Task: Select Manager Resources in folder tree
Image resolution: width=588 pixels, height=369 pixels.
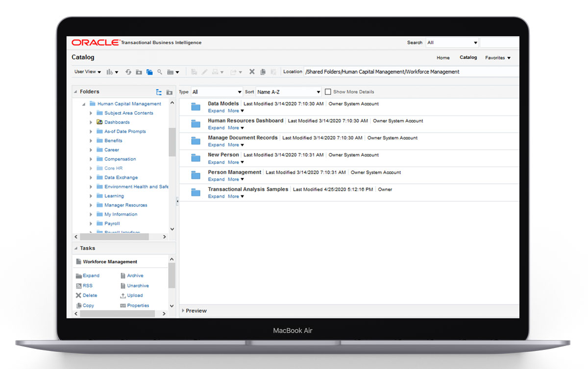Action: coord(125,206)
